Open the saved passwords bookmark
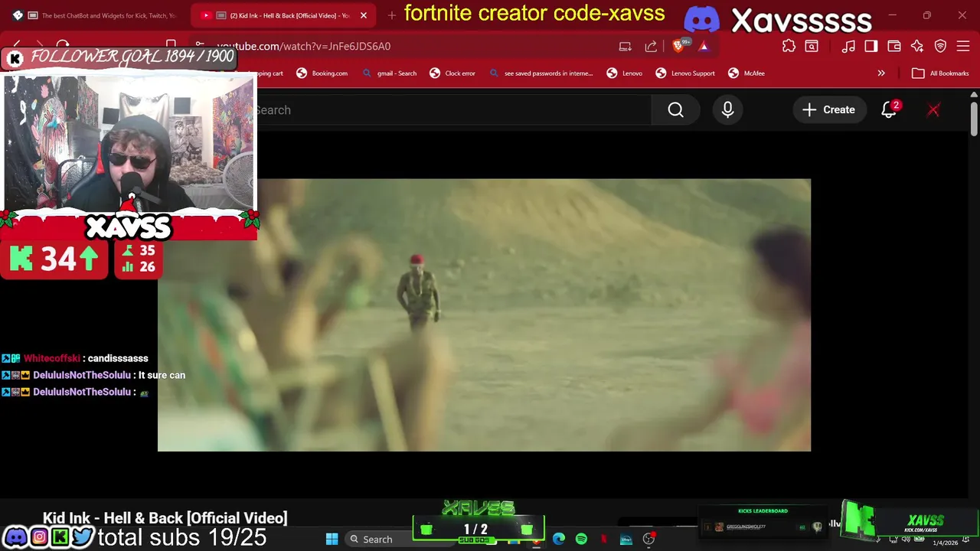980x551 pixels. point(541,73)
